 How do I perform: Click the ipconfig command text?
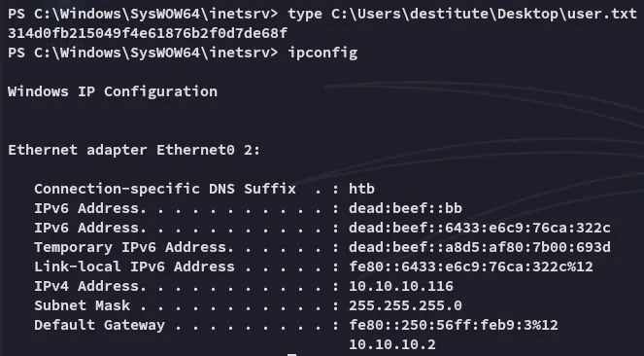click(322, 53)
